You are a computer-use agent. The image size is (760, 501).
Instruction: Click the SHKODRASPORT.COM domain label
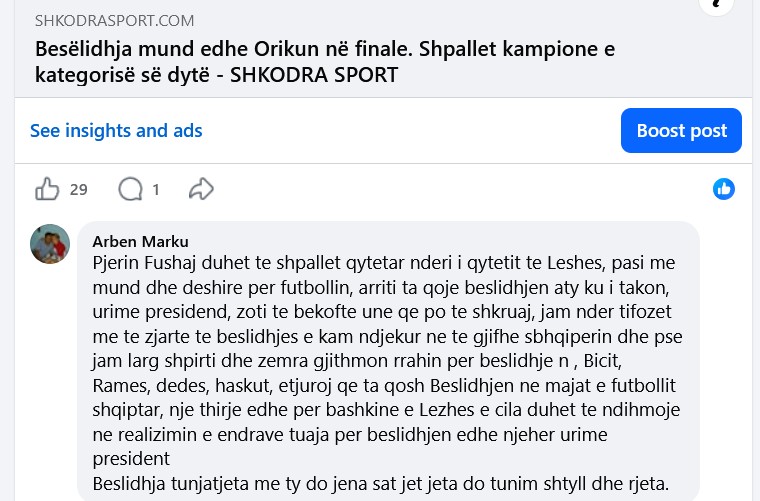click(115, 20)
